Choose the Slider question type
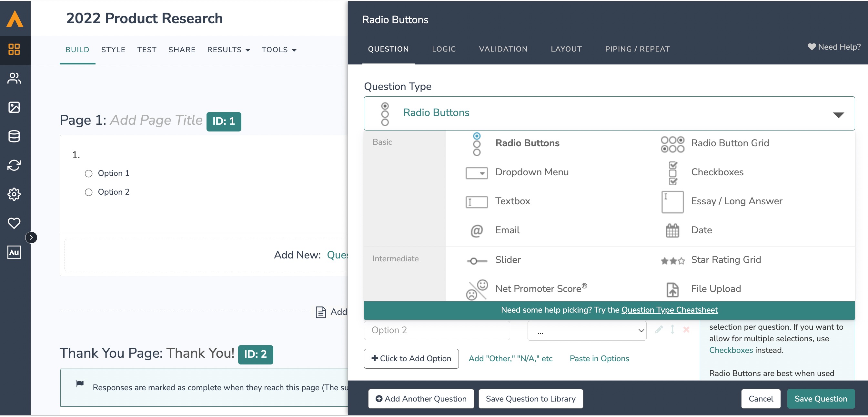This screenshot has width=868, height=417. coord(508,260)
